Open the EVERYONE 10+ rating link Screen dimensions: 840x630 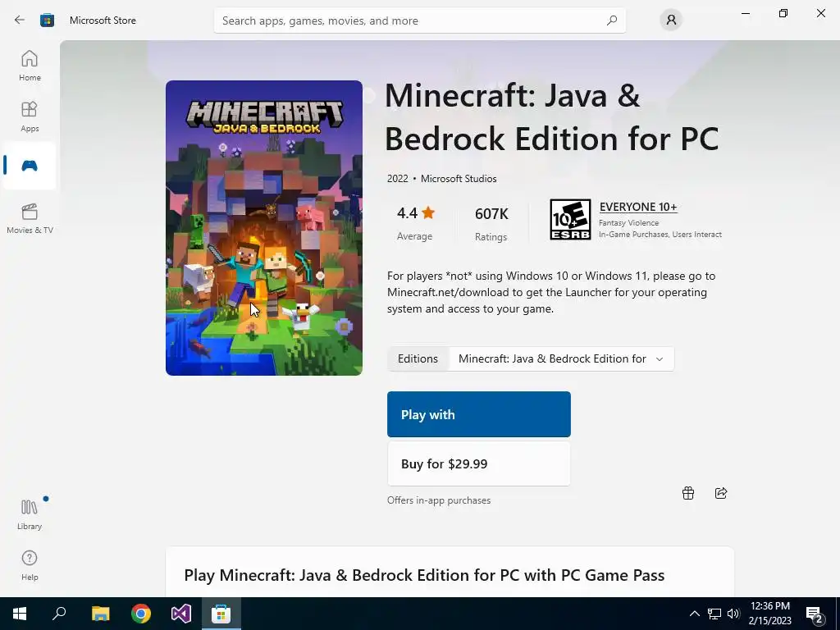(x=637, y=207)
